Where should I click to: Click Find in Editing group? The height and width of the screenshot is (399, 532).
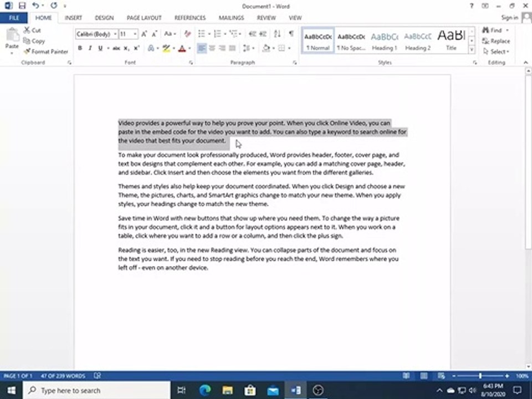tap(495, 30)
